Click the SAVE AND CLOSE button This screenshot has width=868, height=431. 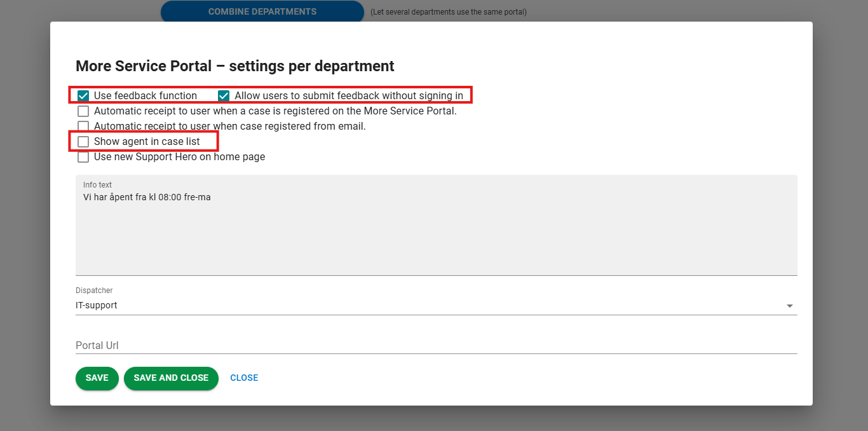(171, 378)
